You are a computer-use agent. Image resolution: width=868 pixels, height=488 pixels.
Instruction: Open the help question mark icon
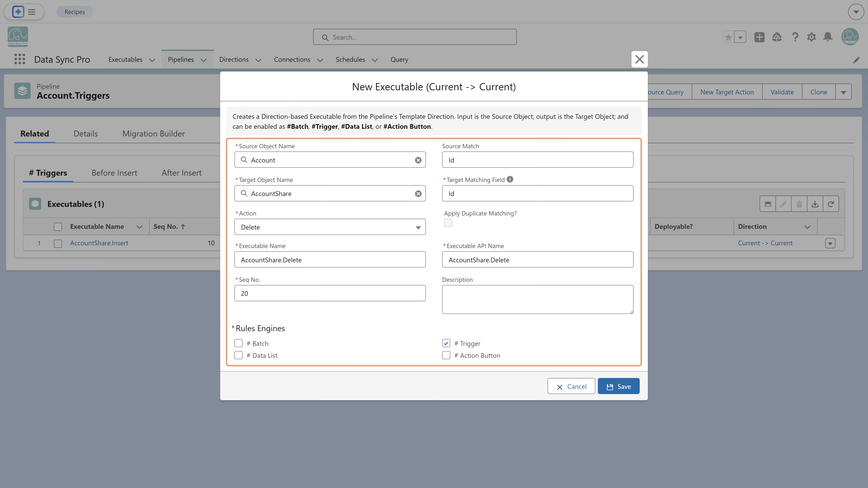tap(795, 37)
